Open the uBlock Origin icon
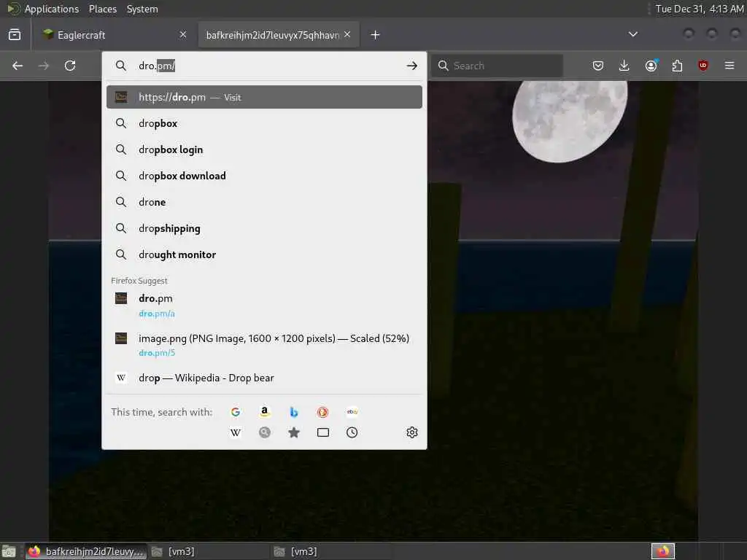 (x=703, y=66)
